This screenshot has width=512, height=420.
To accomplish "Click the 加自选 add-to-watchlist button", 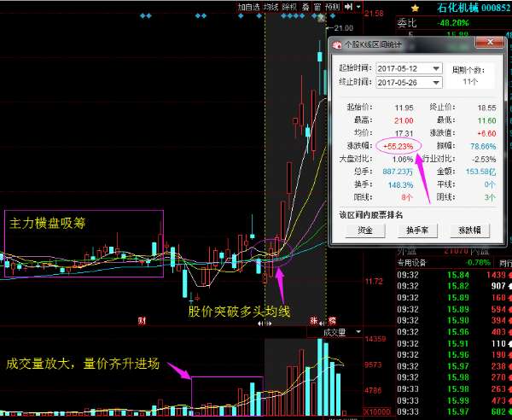I will tap(249, 7).
